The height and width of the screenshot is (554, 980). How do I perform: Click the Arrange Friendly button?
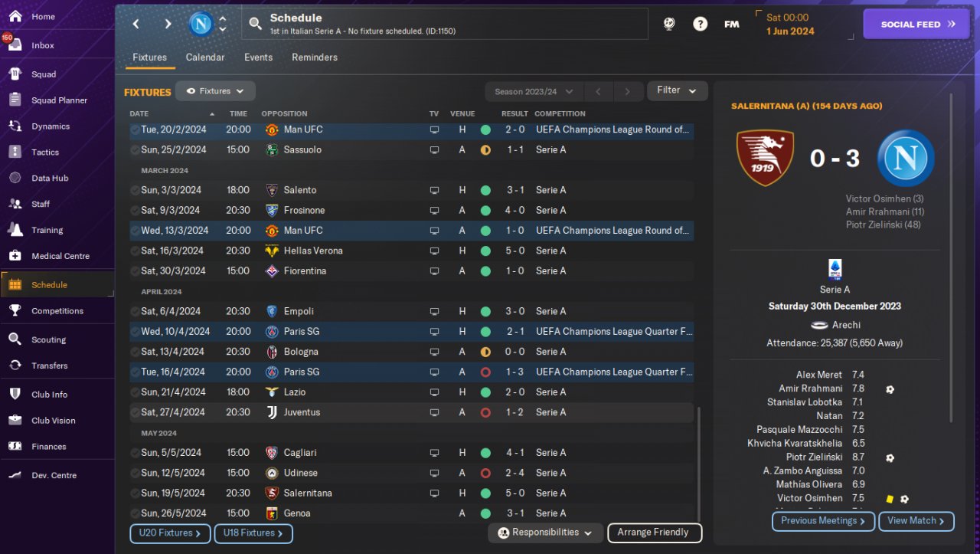coord(654,533)
